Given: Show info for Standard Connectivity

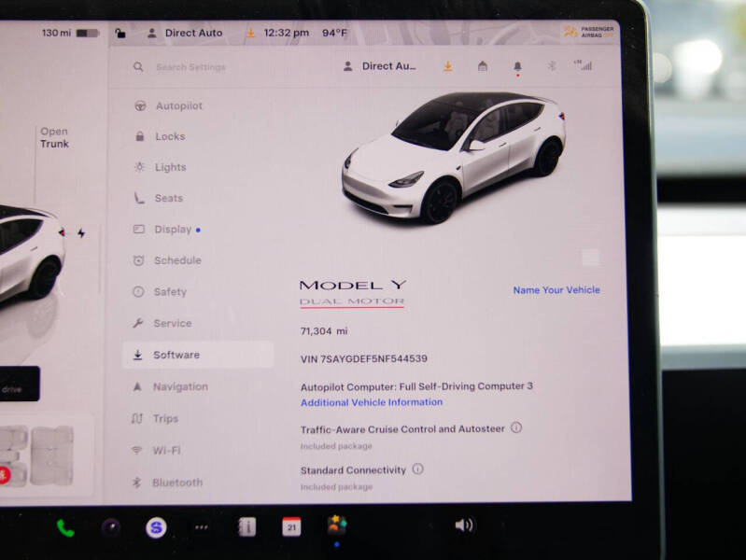Looking at the screenshot, I should click(x=417, y=469).
